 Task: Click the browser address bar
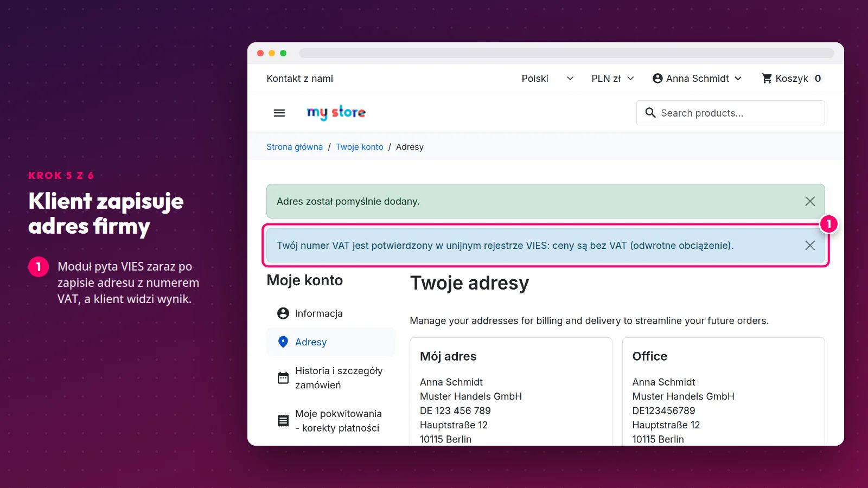pyautogui.click(x=566, y=53)
